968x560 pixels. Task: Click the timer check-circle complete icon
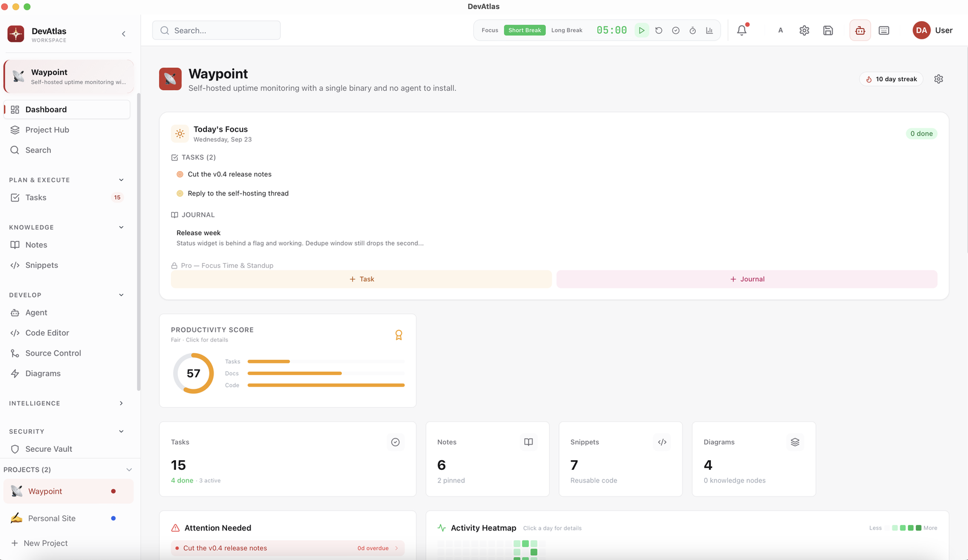[x=676, y=30]
